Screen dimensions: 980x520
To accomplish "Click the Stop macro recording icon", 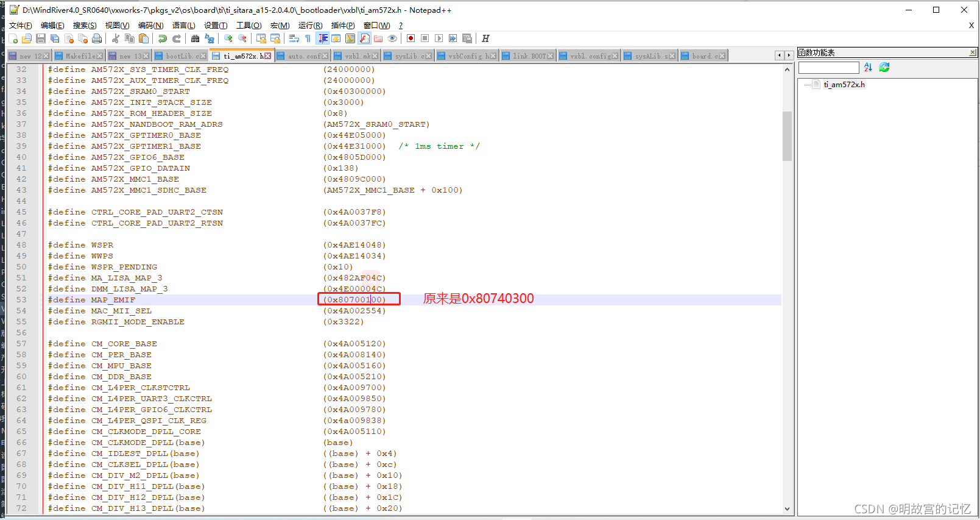I will [425, 38].
